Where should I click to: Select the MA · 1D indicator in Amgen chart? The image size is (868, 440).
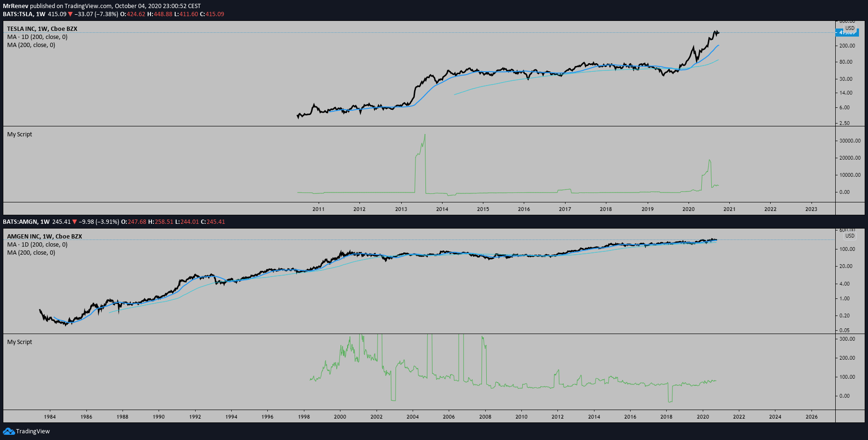[38, 245]
